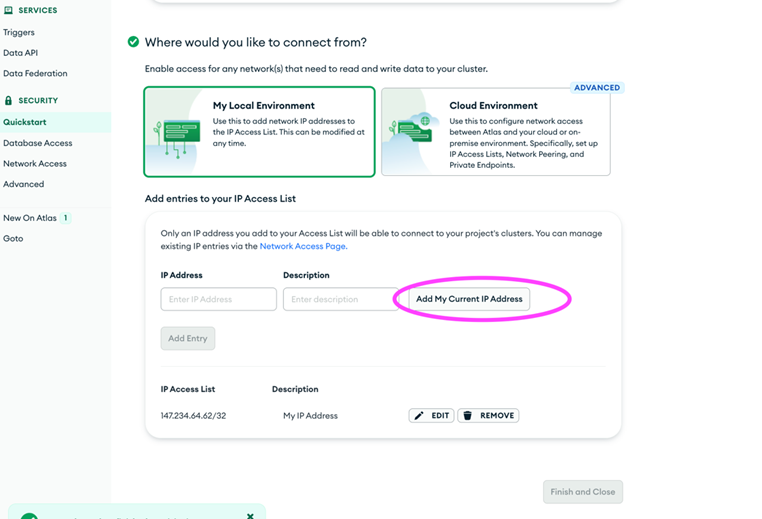Image resolution: width=762 pixels, height=519 pixels.
Task: Open Database Access in sidebar
Action: pos(38,143)
